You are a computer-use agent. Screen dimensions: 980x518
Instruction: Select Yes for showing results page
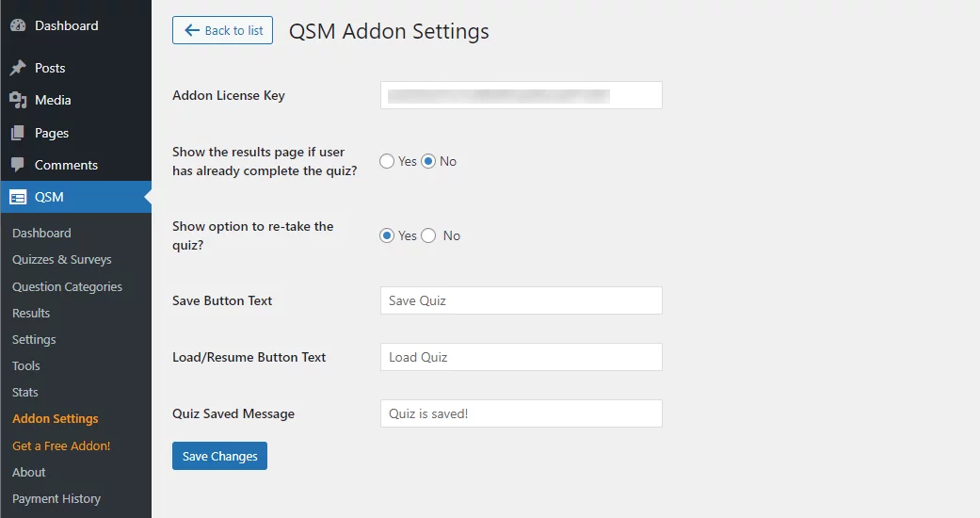(387, 161)
